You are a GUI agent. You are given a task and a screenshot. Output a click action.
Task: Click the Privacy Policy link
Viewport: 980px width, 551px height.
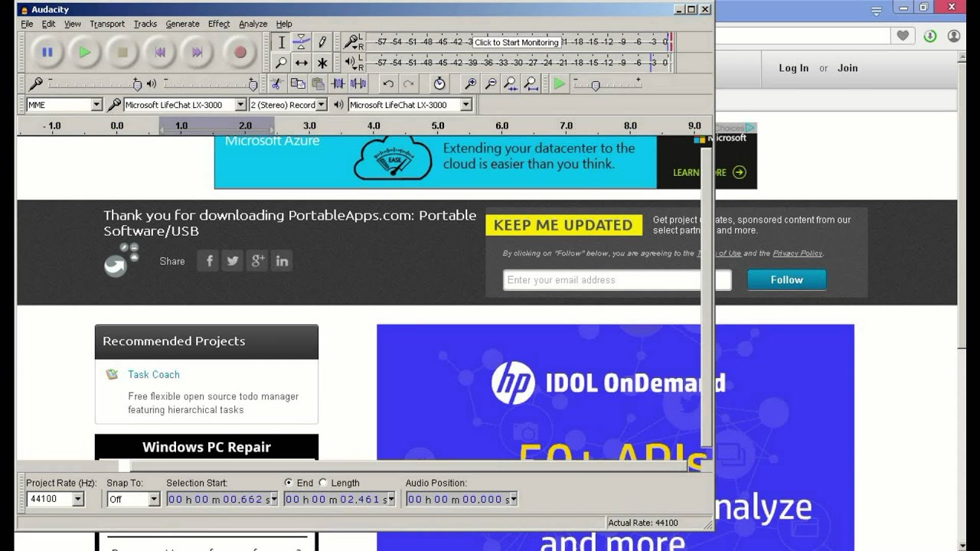coord(798,253)
